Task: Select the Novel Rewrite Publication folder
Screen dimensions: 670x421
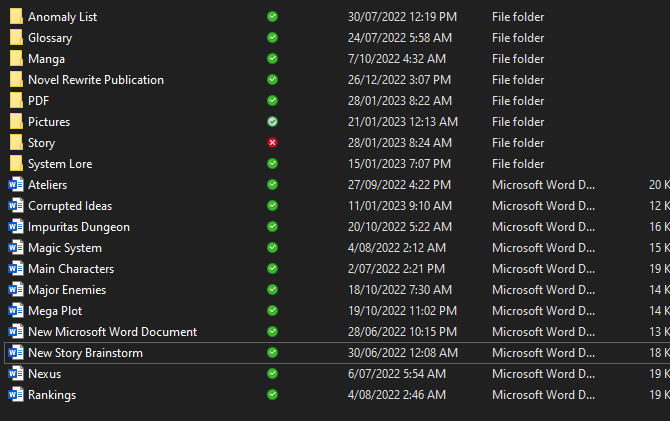Action: pyautogui.click(x=95, y=80)
